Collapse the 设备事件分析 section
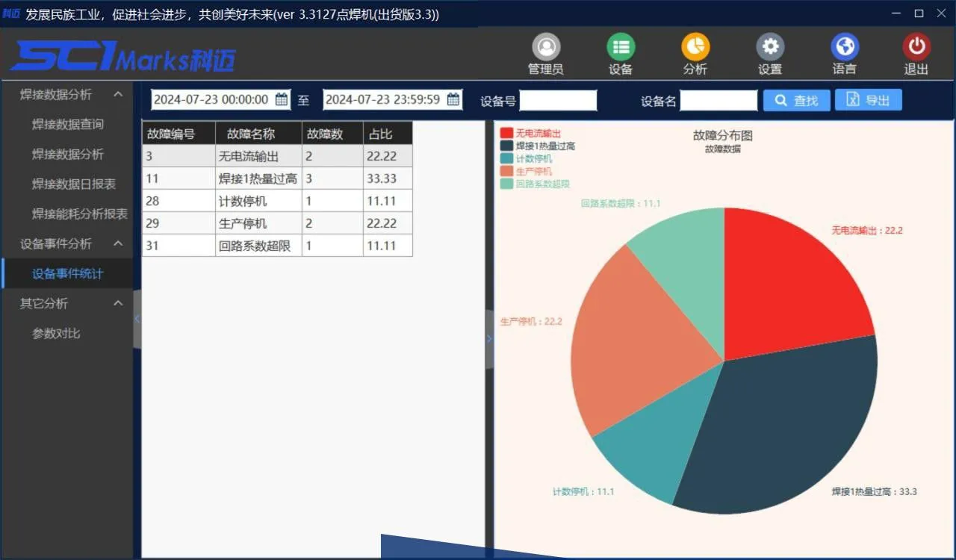This screenshot has height=560, width=956. (x=118, y=243)
